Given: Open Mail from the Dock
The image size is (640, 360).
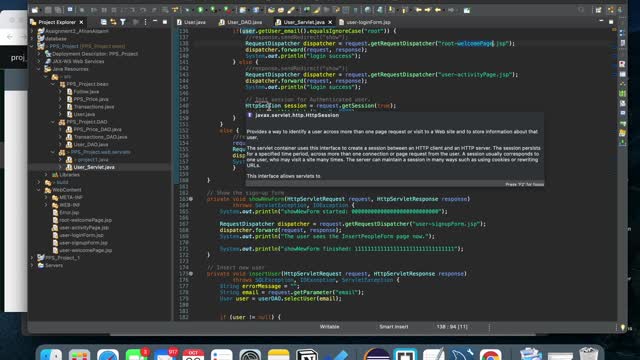Looking at the screenshot, I should [x=165, y=354].
